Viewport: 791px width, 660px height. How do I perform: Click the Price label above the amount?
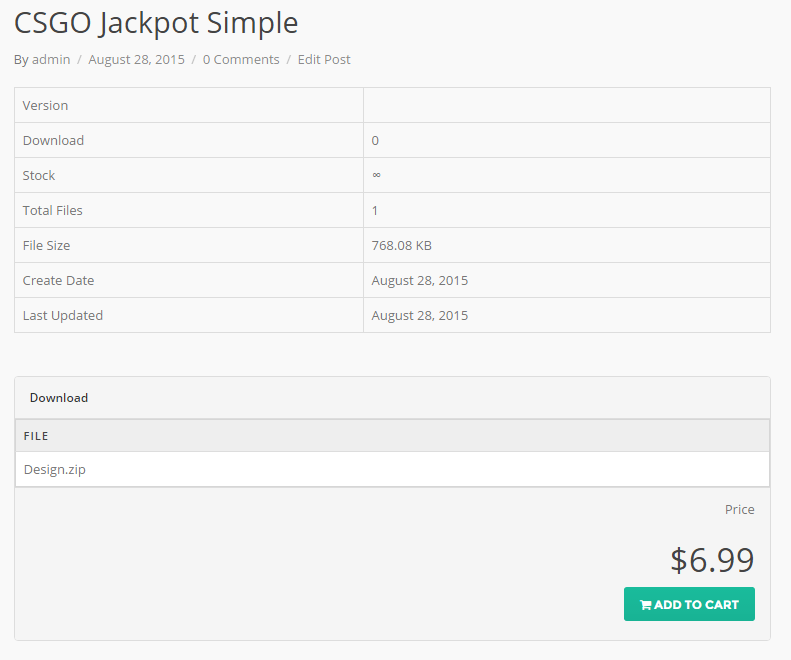pyautogui.click(x=740, y=510)
